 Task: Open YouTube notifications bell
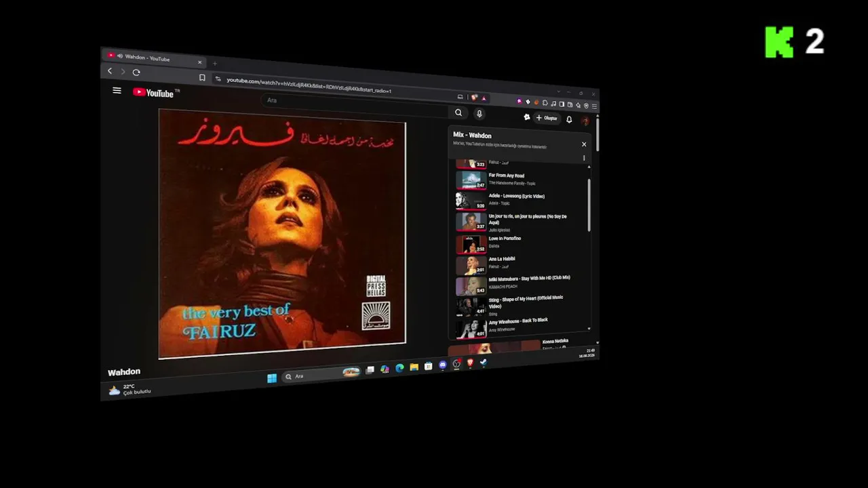[x=569, y=119]
